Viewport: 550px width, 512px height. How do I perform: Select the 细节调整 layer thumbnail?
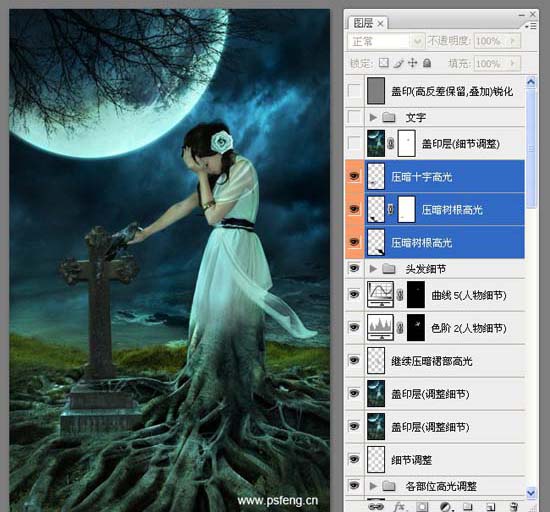(x=376, y=460)
